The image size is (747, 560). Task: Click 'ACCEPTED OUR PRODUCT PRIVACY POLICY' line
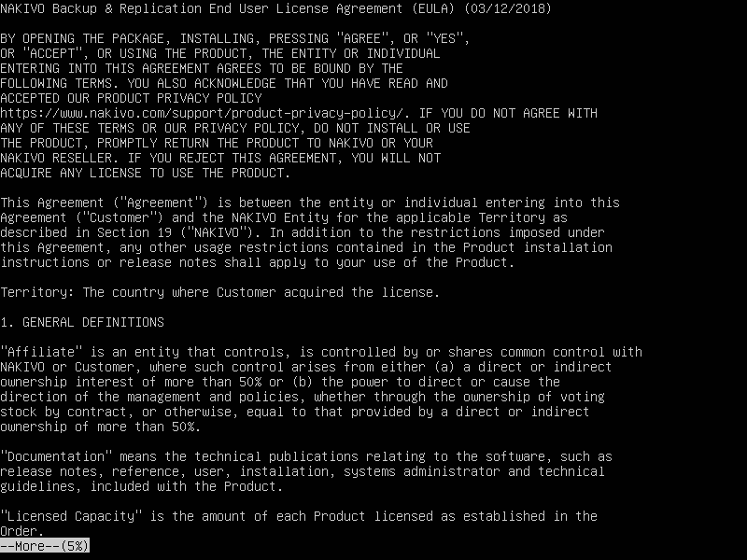tap(131, 98)
